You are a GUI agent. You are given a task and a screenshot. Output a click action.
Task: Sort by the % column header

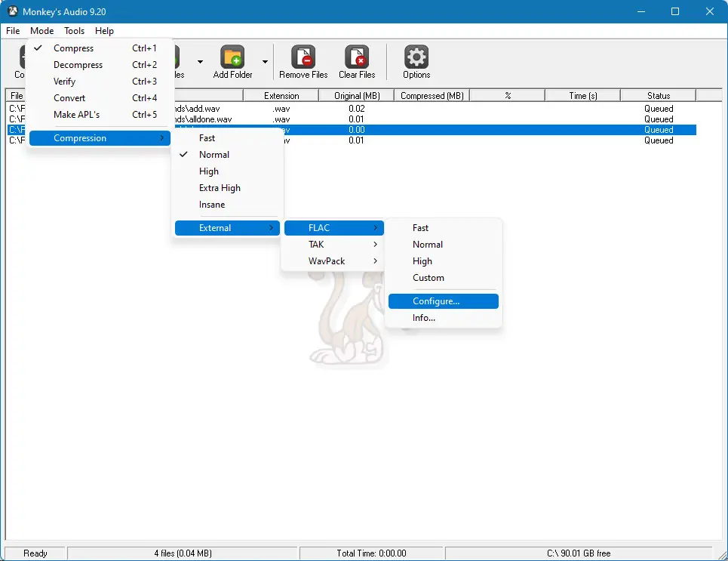click(x=508, y=96)
